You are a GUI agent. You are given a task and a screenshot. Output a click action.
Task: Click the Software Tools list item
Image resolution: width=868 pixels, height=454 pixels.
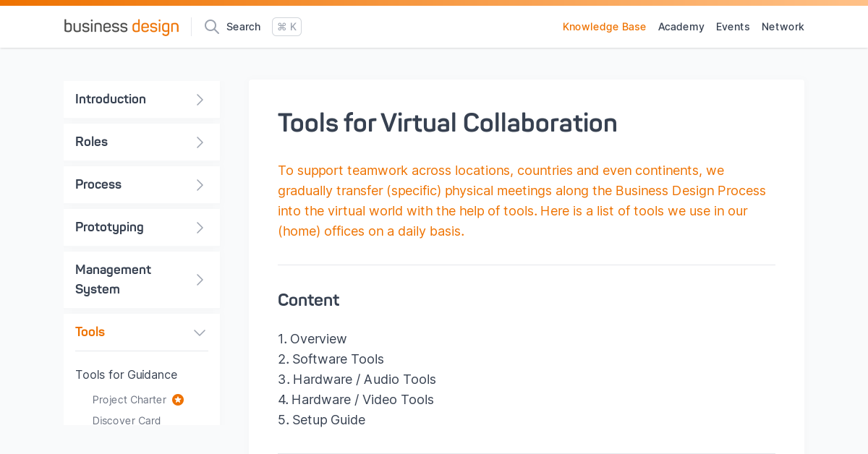[338, 359]
